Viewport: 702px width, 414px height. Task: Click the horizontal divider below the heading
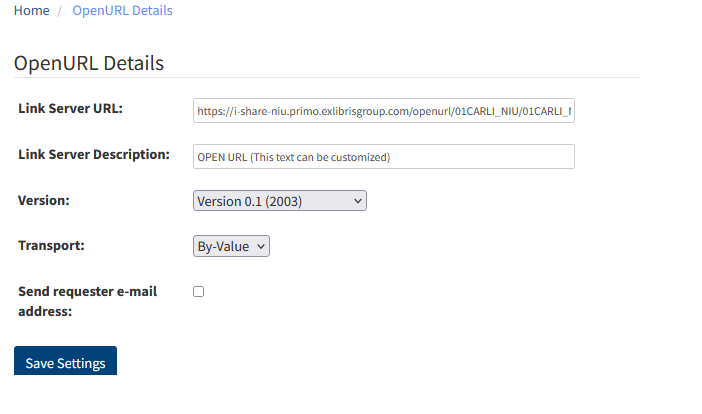click(x=327, y=77)
